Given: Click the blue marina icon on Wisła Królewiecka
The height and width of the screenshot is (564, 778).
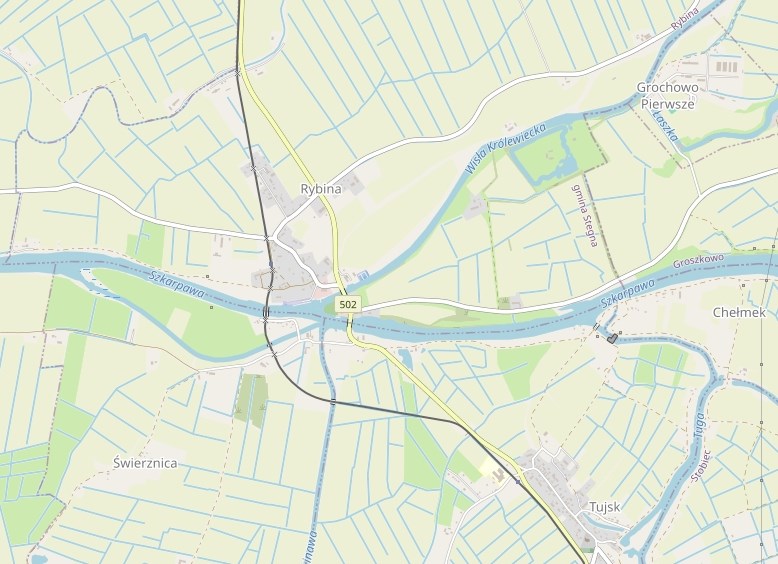Looking at the screenshot, I should click(x=365, y=274).
